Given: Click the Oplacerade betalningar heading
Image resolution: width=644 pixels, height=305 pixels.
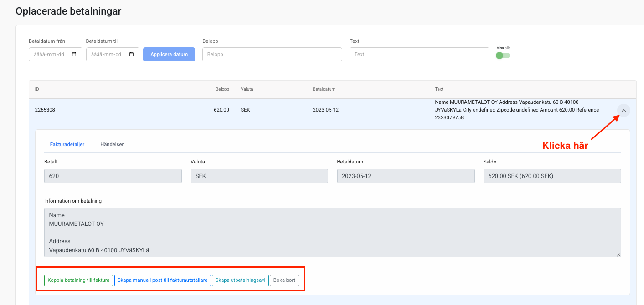Looking at the screenshot, I should click(x=68, y=11).
